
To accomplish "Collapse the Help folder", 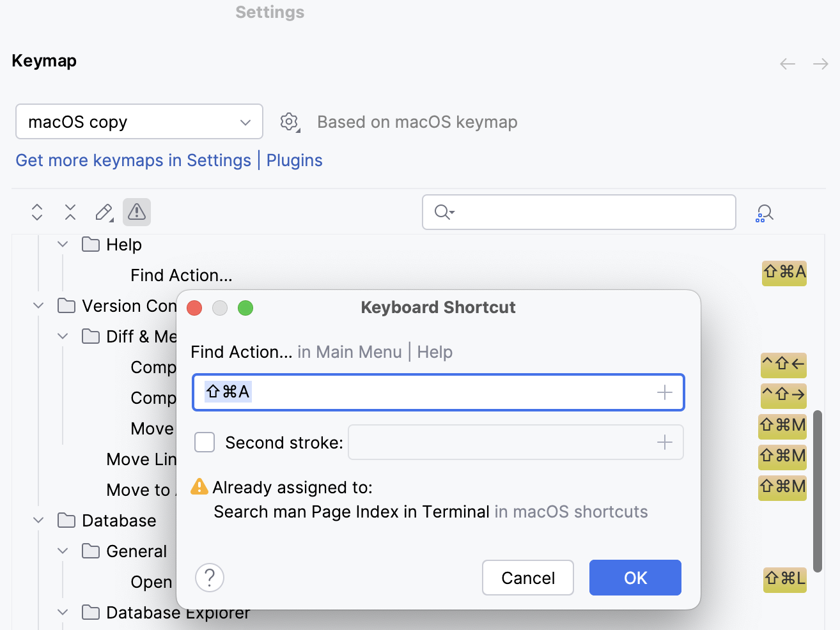I will coord(62,244).
